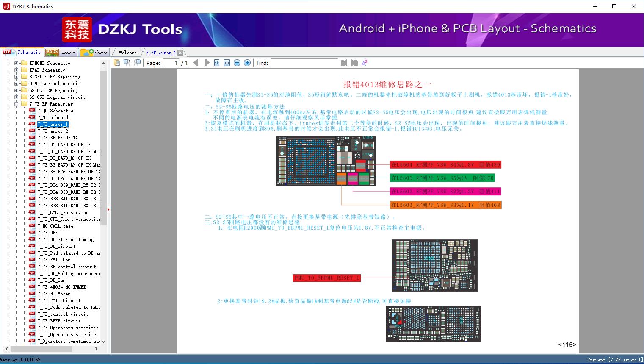
Task: Click the folder icon of IPAD Schematic
Action: tap(24, 70)
